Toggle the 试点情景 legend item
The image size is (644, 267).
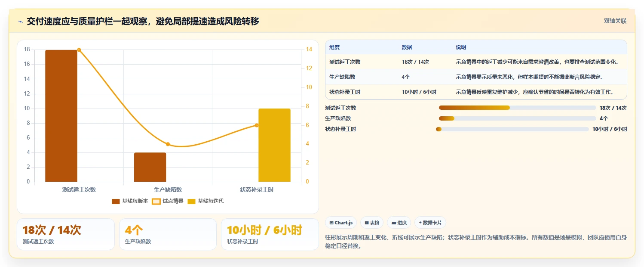pos(168,201)
